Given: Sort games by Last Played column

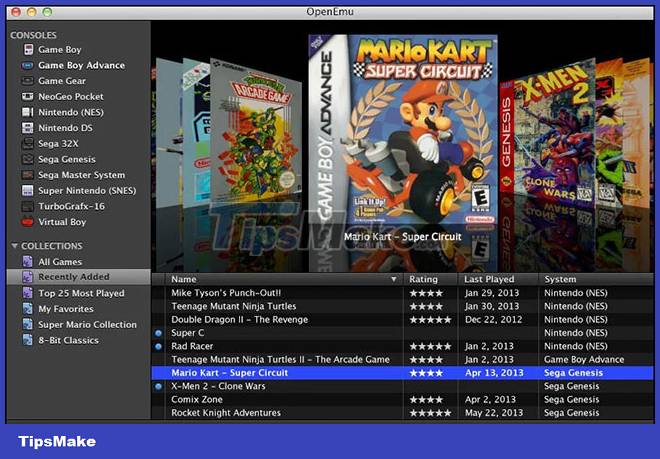Looking at the screenshot, I should pyautogui.click(x=498, y=279).
